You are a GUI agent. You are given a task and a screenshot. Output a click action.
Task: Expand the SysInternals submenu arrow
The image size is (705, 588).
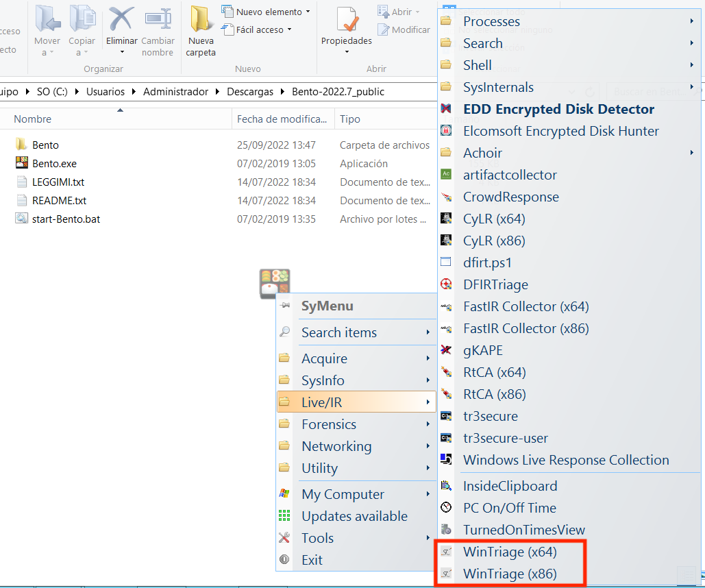692,87
